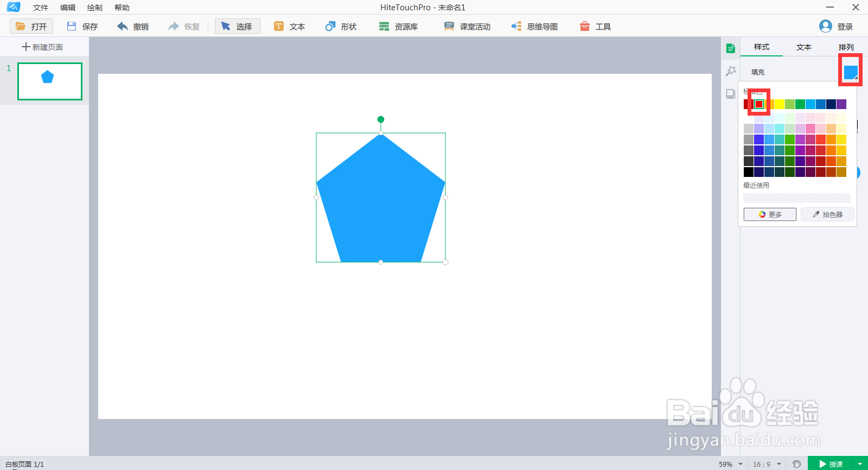Viewport: 868px width, 470px height.
Task: Open the 帮助 menu
Action: [122, 8]
